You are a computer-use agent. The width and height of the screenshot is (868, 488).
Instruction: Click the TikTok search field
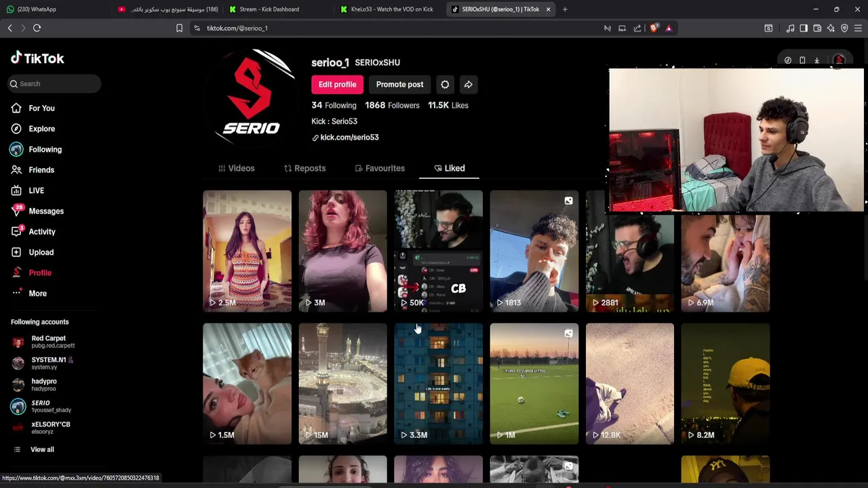[54, 83]
